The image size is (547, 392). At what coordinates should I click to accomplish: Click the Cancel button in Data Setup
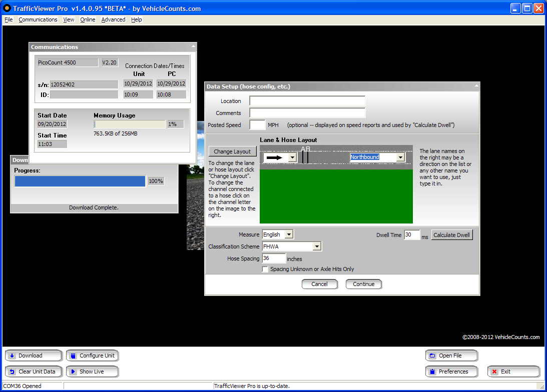click(320, 284)
